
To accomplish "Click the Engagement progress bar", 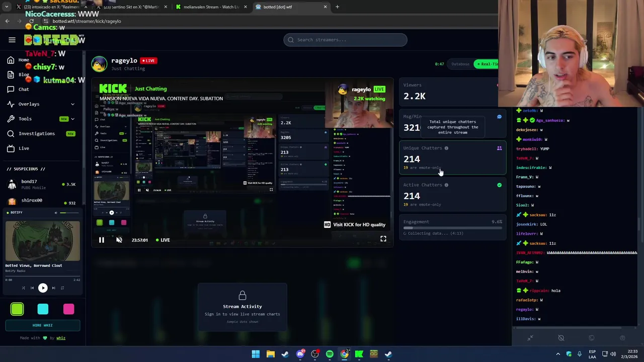I will point(453,228).
